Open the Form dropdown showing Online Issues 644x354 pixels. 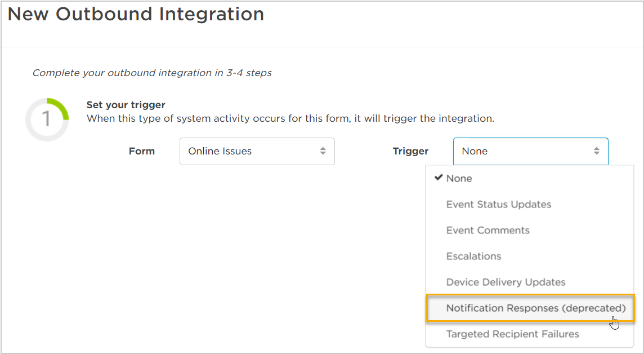[x=257, y=151]
